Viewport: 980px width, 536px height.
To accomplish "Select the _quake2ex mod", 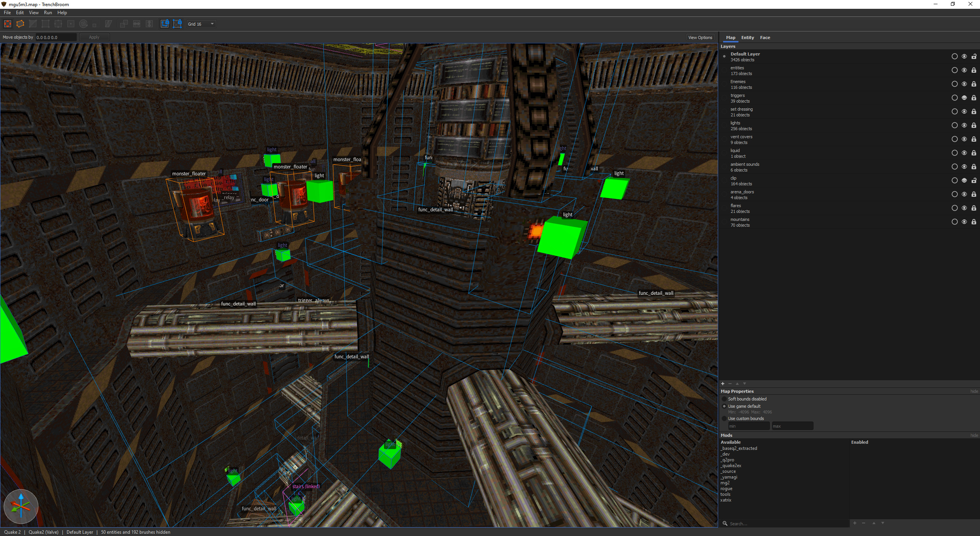I will pos(731,466).
